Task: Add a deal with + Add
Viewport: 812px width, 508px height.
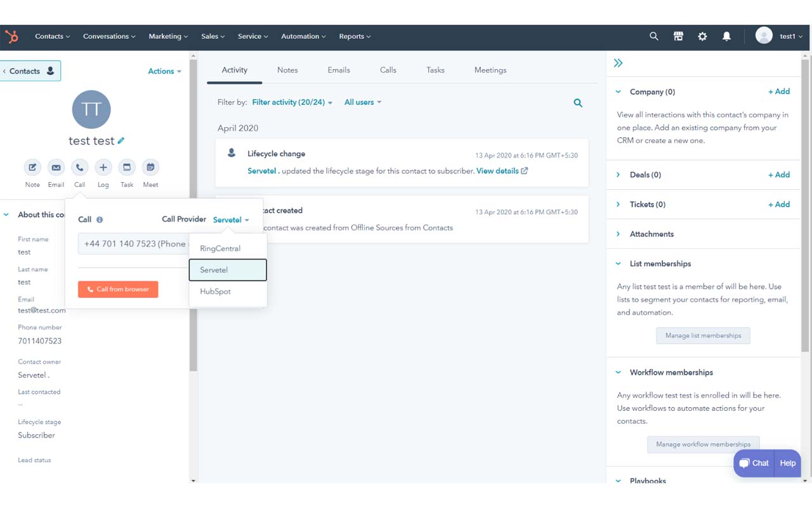Action: [x=779, y=175]
